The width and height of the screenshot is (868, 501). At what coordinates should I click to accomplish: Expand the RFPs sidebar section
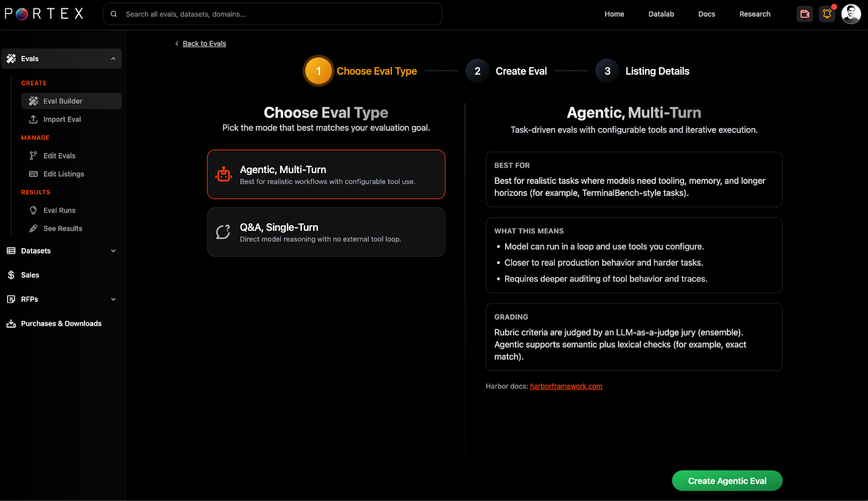coord(113,299)
